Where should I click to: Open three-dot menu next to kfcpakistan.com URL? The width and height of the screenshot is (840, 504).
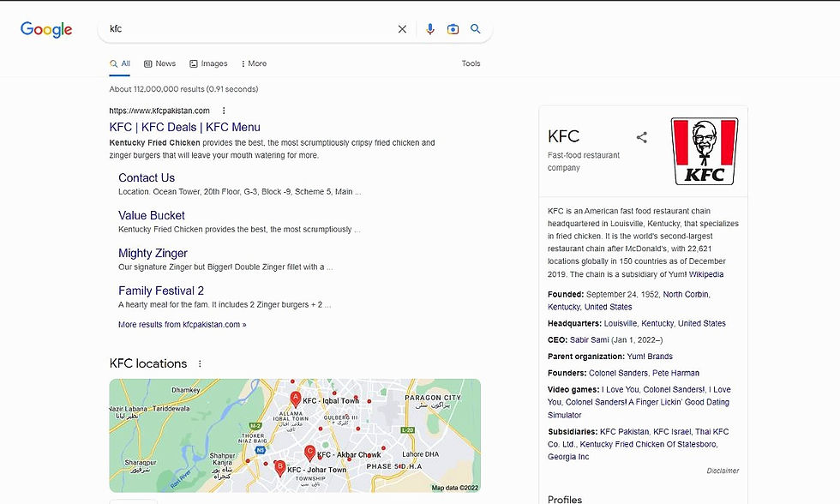224,111
